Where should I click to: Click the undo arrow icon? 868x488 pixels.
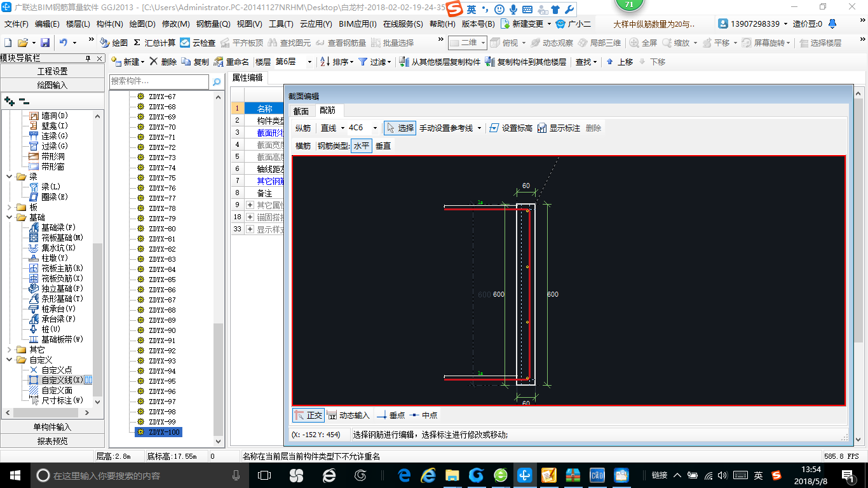point(64,43)
